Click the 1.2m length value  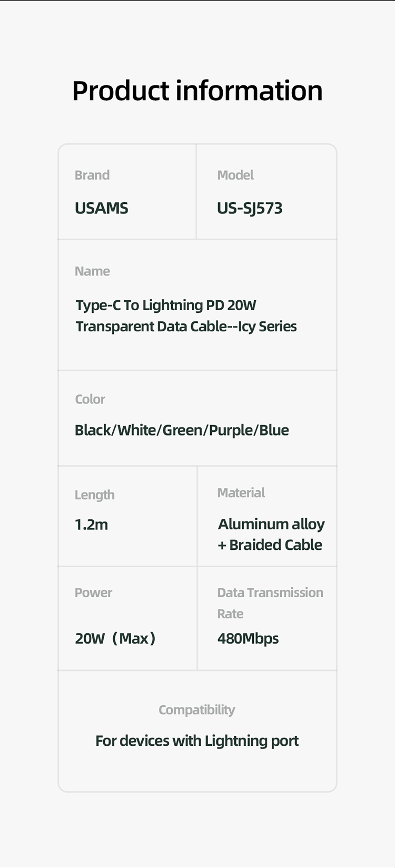pos(91,525)
